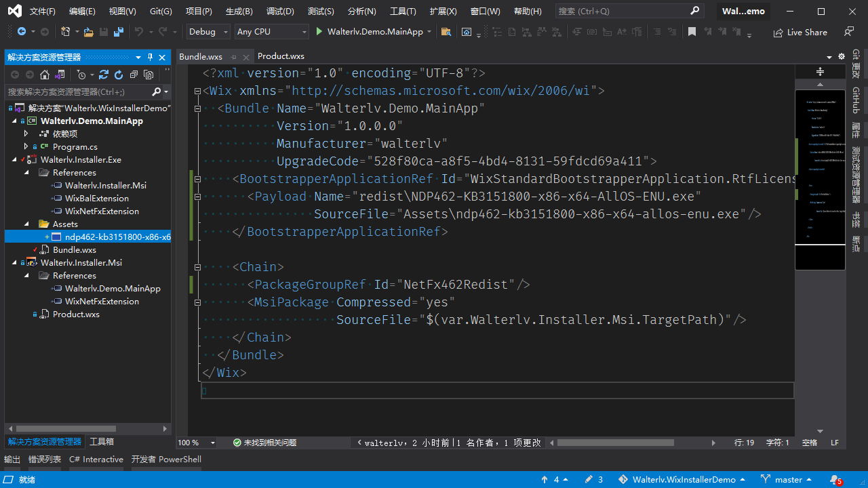Open the 文件(F) menu
Screen dimensions: 868x488
point(43,12)
